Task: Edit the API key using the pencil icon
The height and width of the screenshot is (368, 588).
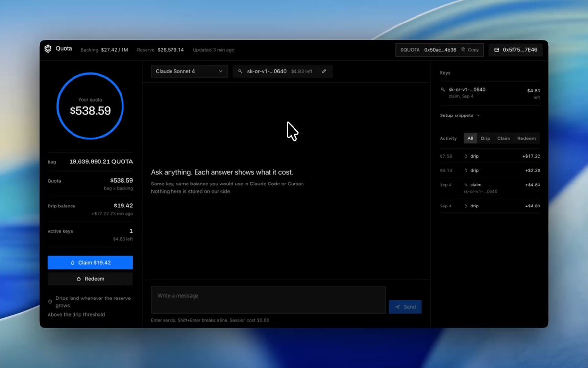Action: point(324,71)
